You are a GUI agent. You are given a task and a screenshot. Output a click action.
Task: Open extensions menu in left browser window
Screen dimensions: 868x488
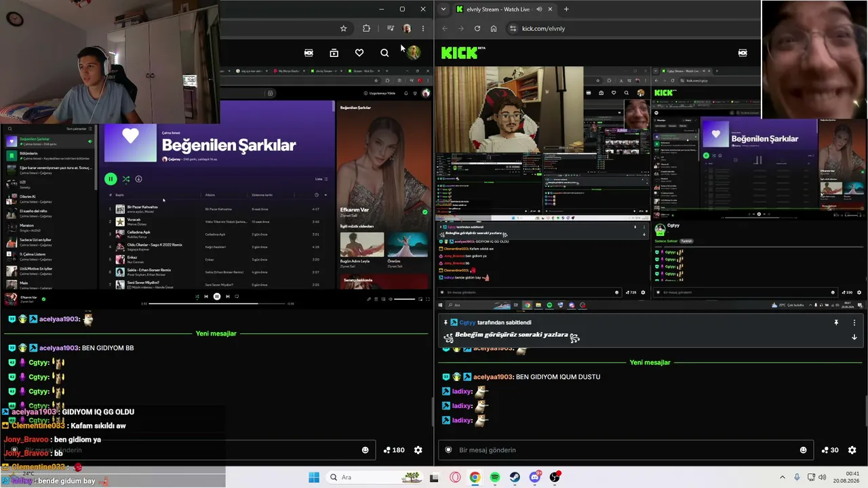[367, 28]
